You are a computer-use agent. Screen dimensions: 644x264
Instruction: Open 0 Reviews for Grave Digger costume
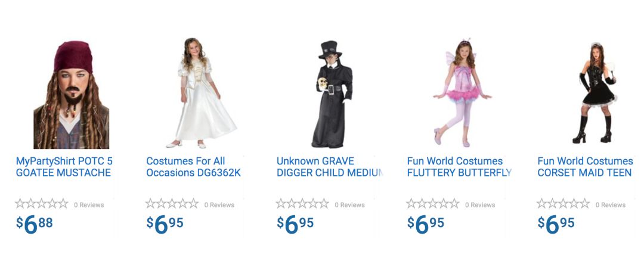click(349, 205)
